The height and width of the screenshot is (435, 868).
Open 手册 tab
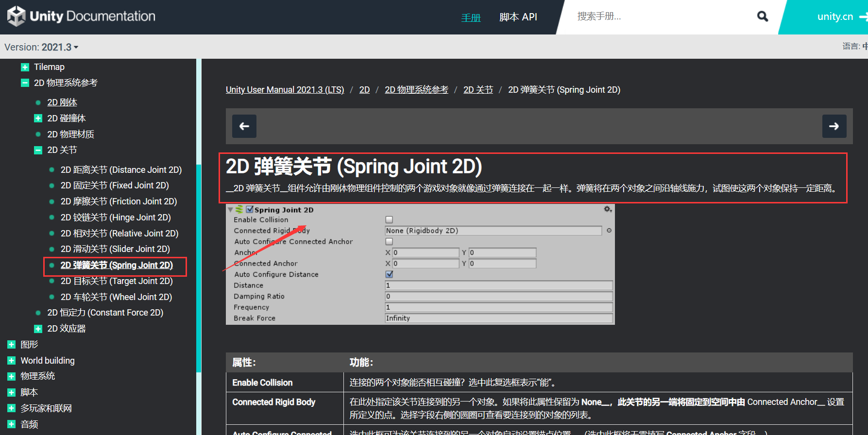[471, 17]
